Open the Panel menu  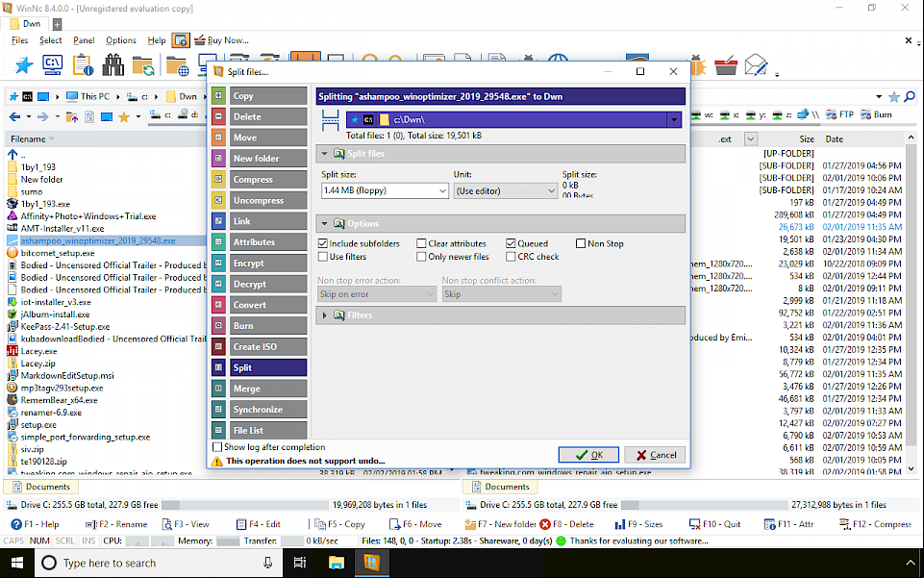point(84,40)
